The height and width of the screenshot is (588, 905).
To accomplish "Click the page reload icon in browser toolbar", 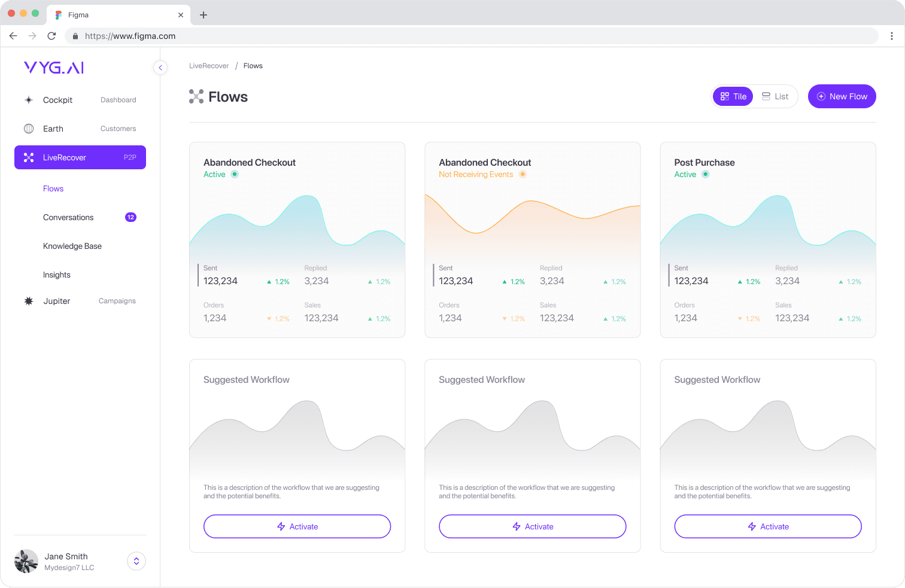I will click(x=51, y=36).
